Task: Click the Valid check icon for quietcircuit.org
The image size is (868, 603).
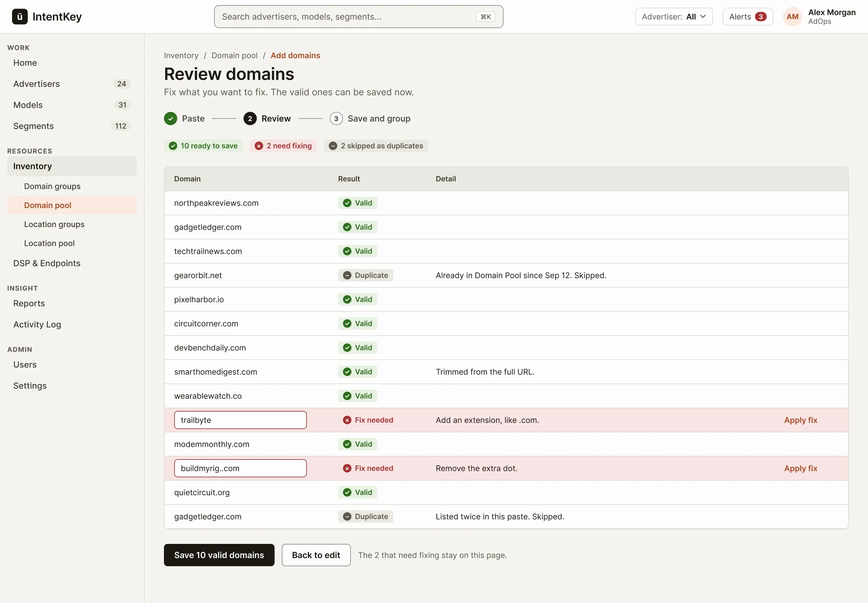Action: 347,492
